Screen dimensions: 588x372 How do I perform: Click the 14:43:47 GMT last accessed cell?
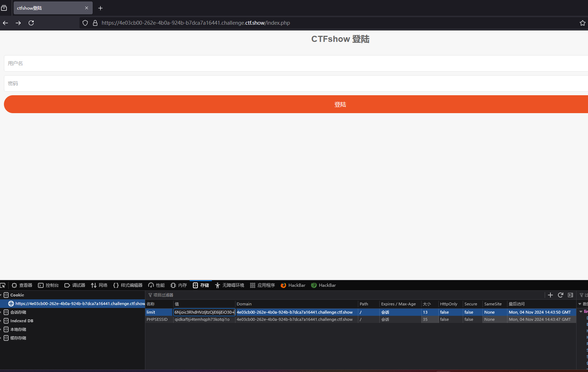pos(541,319)
